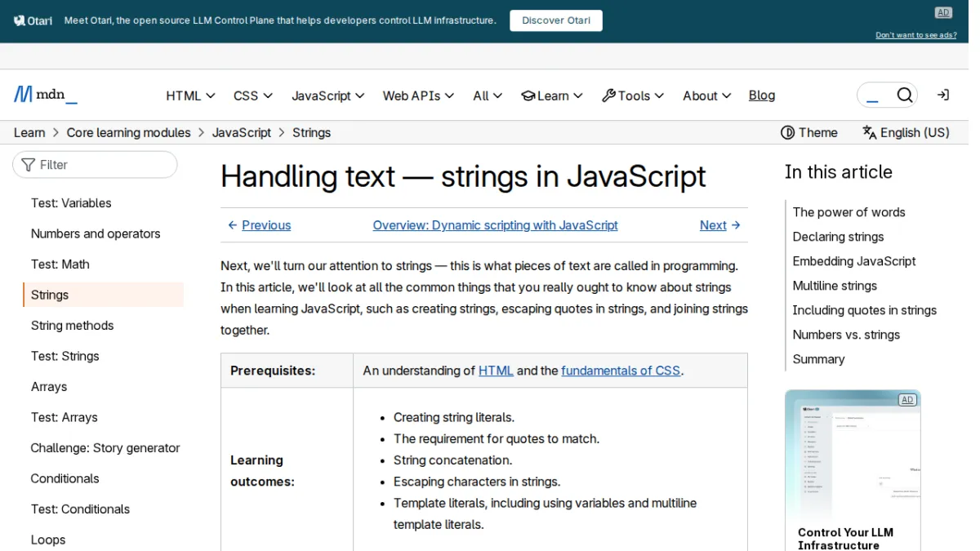Jump to Numbers vs. strings section
This screenshot has width=980, height=551.
[847, 335]
